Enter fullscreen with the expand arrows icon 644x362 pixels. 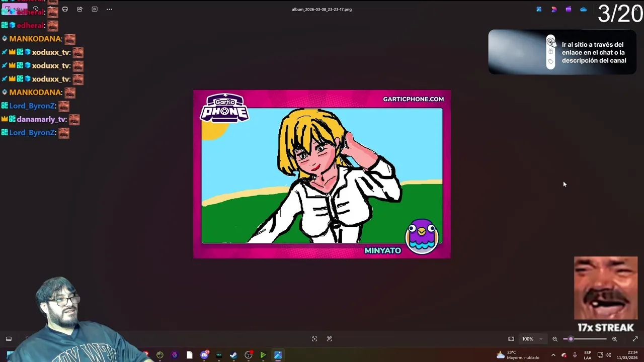[635, 339]
